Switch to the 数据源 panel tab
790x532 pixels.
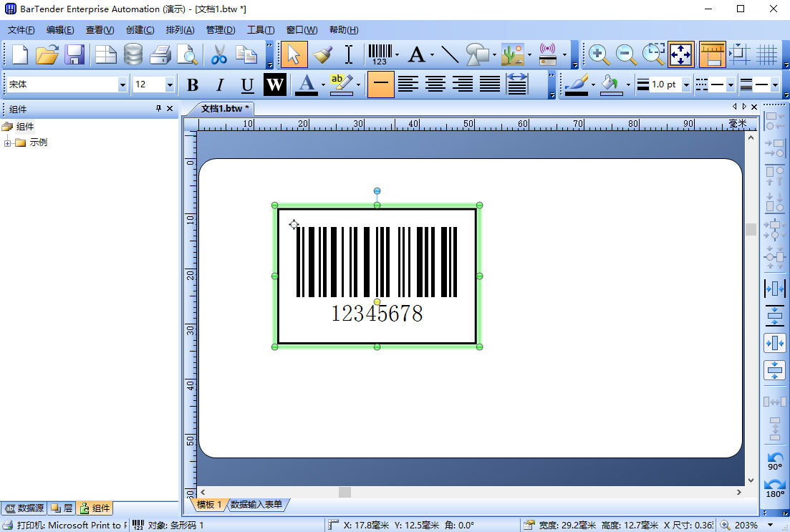[24, 508]
